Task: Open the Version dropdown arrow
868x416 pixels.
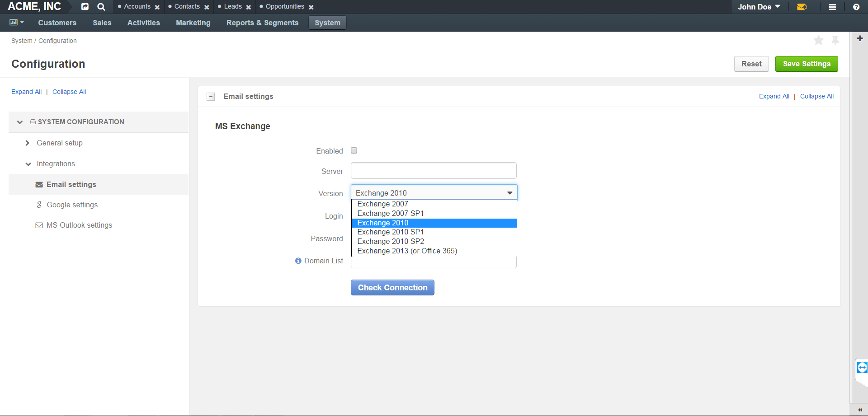Action: pyautogui.click(x=509, y=193)
